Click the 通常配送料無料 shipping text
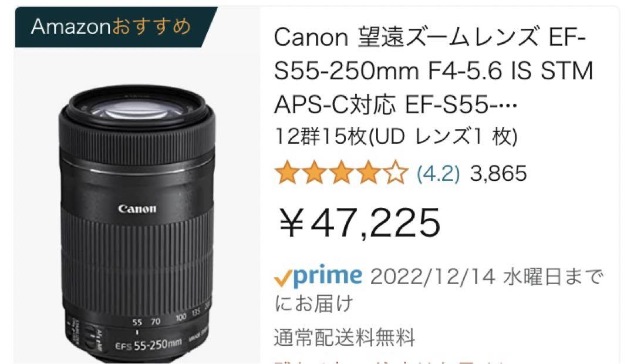 (x=345, y=338)
